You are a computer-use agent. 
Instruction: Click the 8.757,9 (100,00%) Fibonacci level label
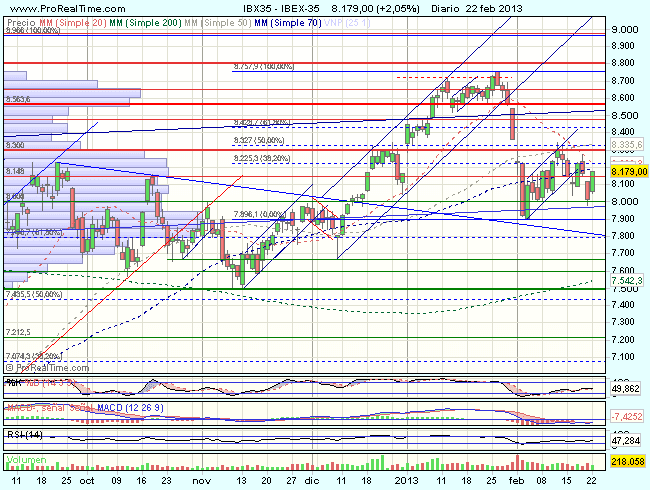point(262,66)
